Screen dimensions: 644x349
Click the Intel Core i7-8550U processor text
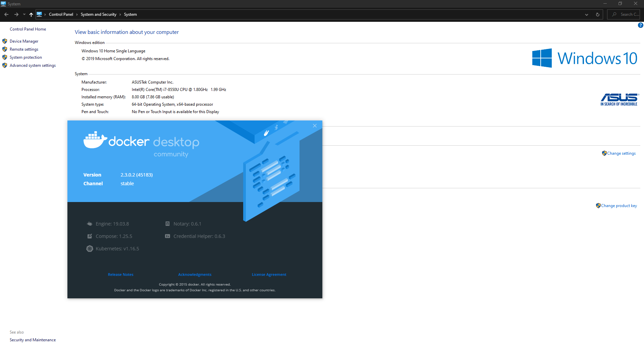click(179, 90)
